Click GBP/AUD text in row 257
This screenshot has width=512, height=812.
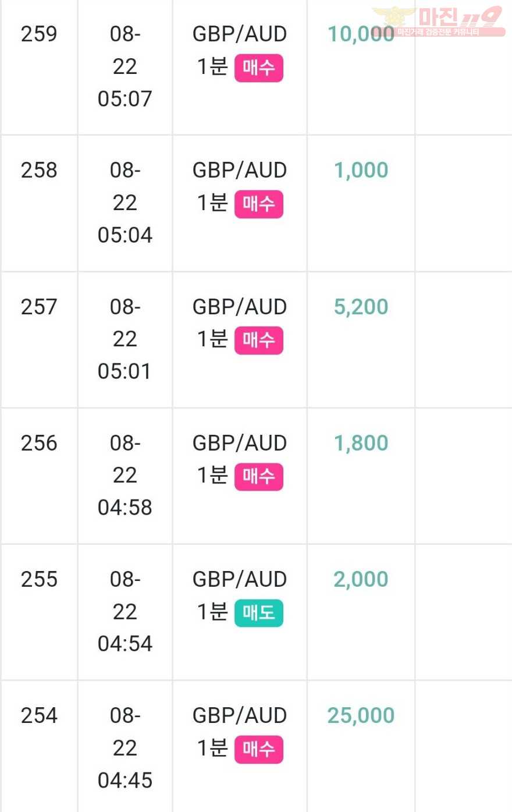240,306
